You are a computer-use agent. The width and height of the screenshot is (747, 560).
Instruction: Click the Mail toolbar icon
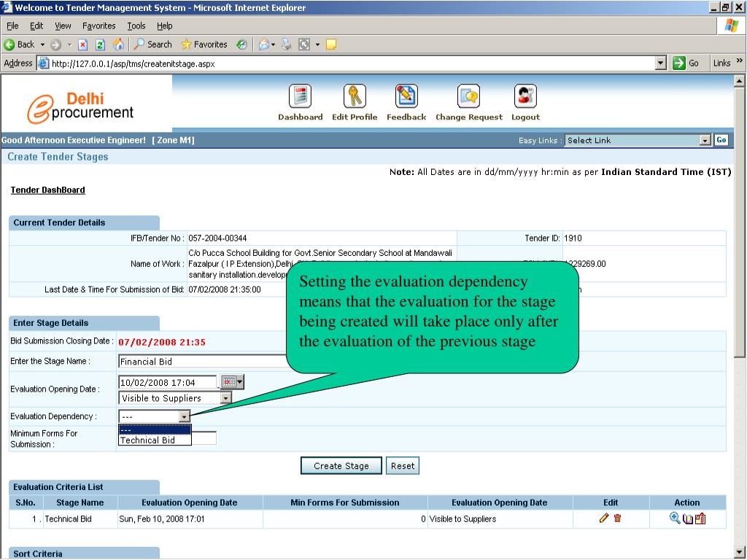pos(263,44)
